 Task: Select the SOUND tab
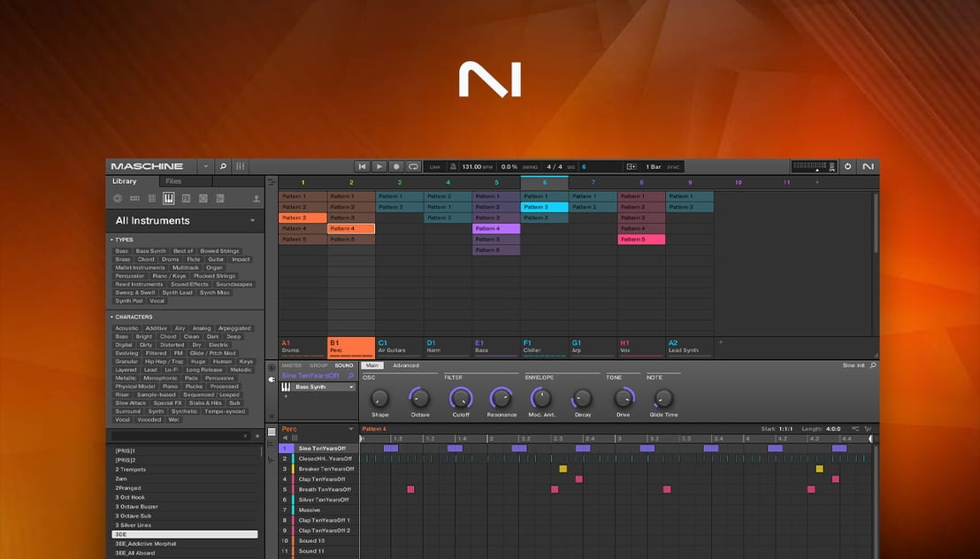344,365
